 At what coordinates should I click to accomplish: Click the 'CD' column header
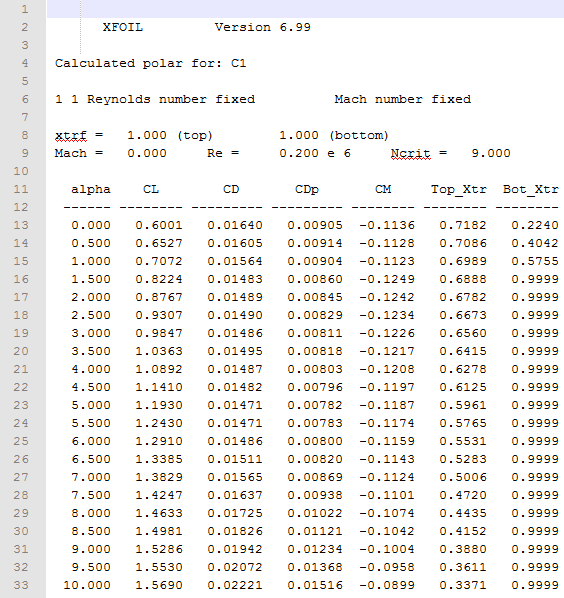coord(231,190)
